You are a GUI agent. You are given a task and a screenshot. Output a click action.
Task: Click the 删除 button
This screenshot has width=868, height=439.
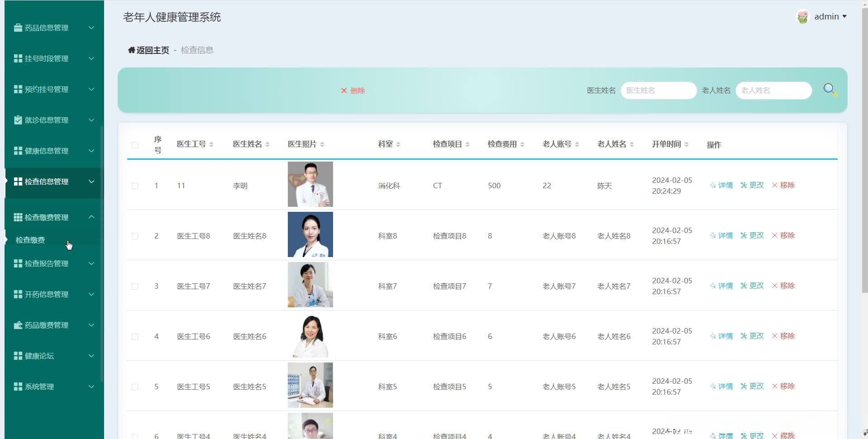pyautogui.click(x=353, y=91)
